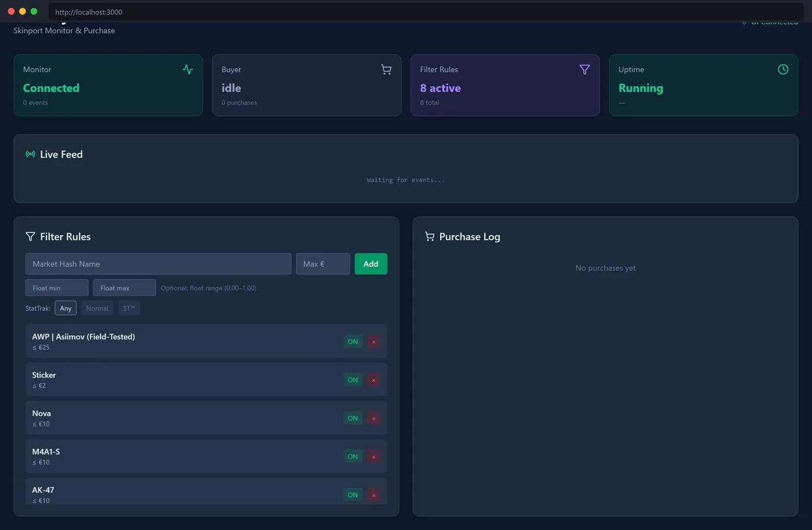Click the Float max input
The width and height of the screenshot is (812, 530).
coord(124,288)
